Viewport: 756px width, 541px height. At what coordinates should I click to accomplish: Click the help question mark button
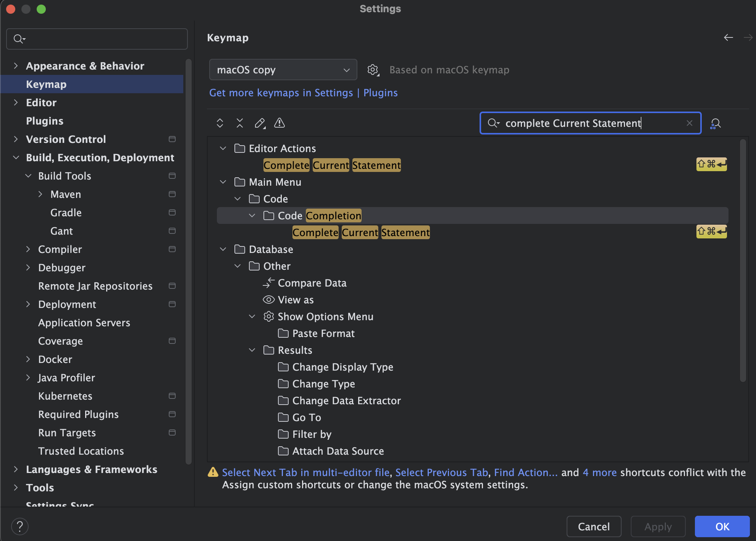click(x=20, y=526)
